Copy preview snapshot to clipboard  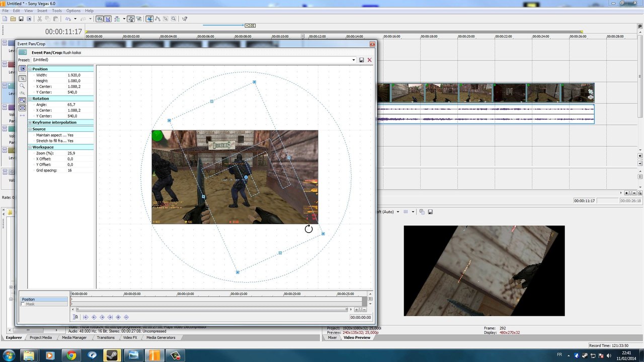(x=422, y=212)
